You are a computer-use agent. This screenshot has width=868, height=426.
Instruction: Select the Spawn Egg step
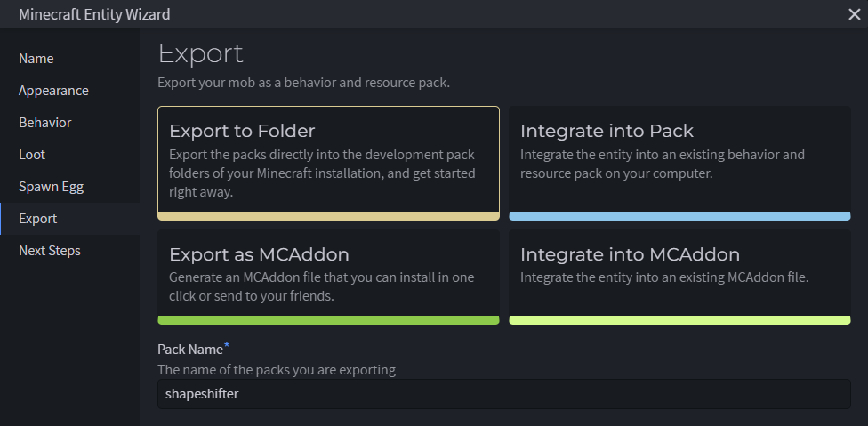tap(69, 187)
